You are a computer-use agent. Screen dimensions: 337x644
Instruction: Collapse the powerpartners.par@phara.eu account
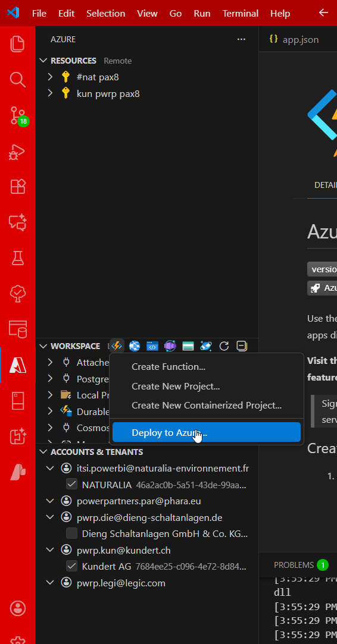point(50,501)
